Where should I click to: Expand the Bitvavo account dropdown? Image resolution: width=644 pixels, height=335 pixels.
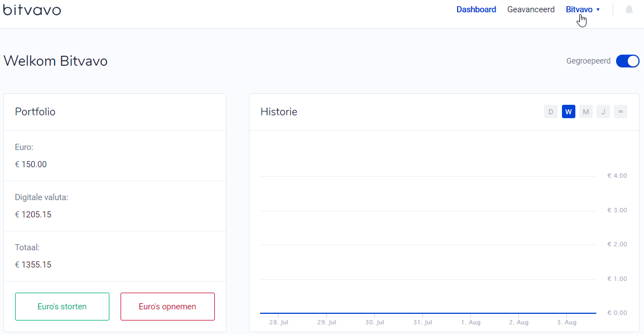[583, 9]
